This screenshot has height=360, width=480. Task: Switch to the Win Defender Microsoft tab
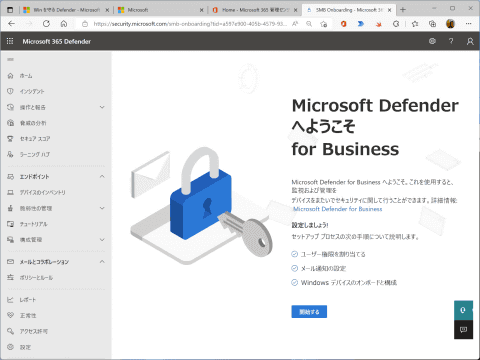click(x=66, y=10)
